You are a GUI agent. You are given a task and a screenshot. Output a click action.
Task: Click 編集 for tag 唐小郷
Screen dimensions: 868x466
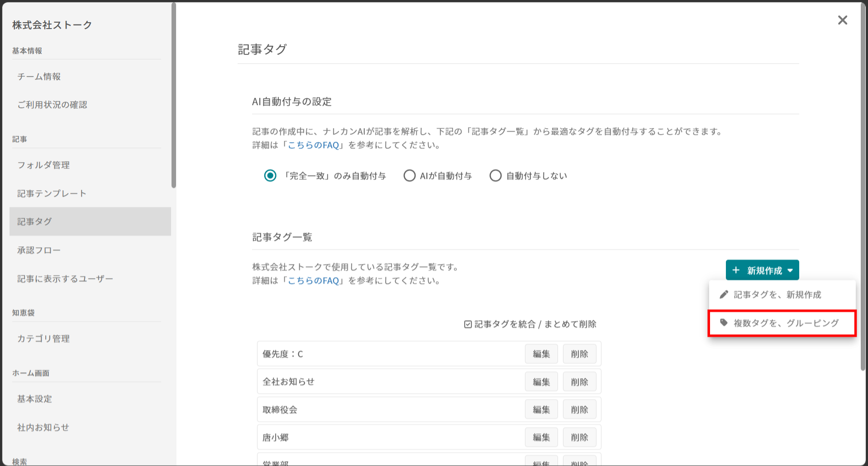(x=541, y=437)
